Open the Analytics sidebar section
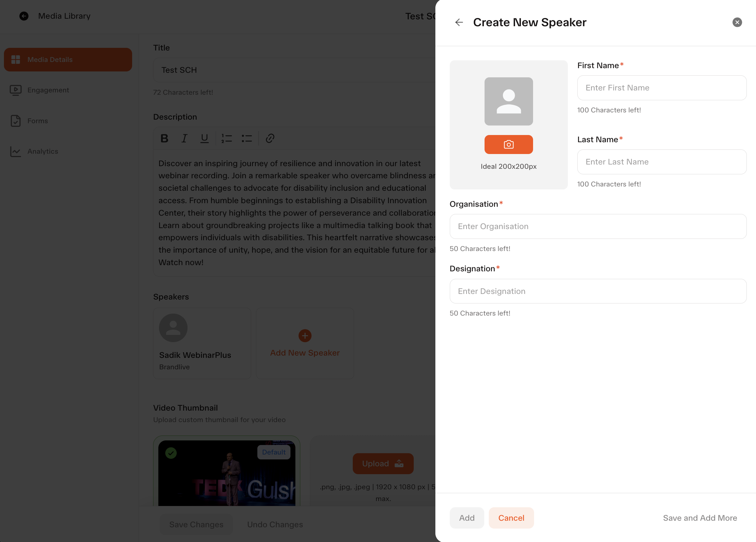Viewport: 756px width, 542px height. pos(68,151)
